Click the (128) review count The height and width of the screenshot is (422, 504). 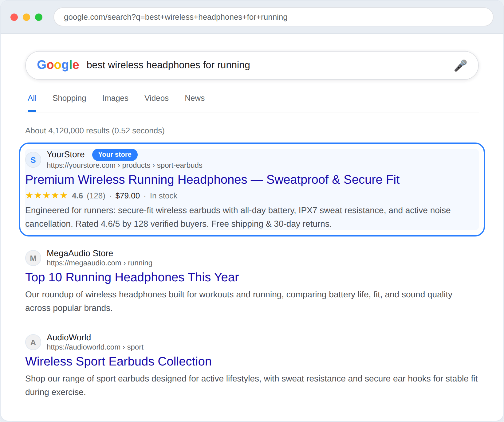[96, 196]
